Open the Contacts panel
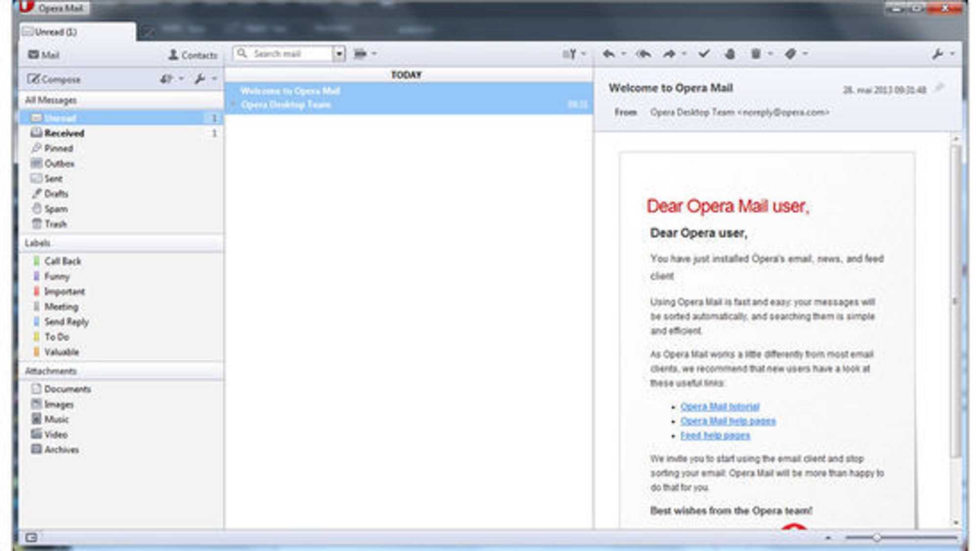The width and height of the screenshot is (980, 551). pos(193,55)
